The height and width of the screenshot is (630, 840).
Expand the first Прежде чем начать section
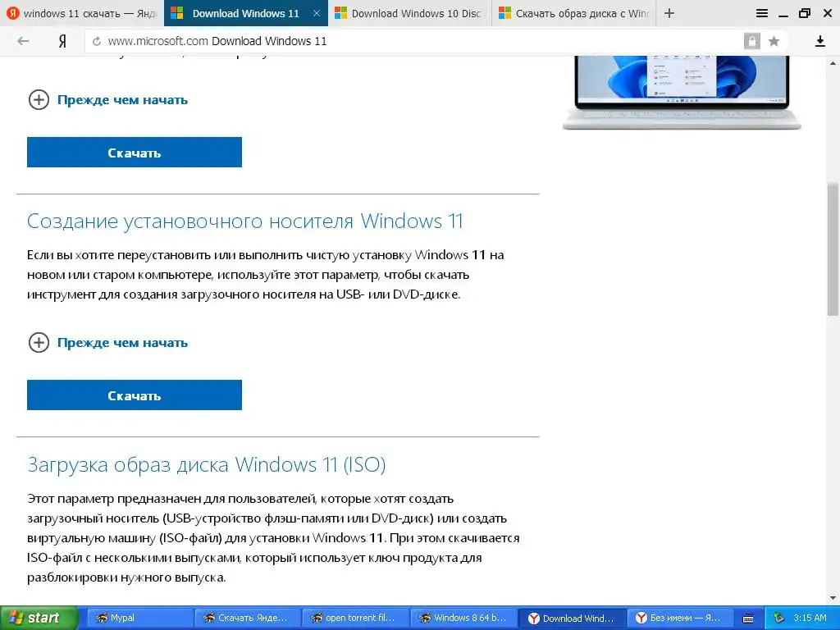coord(108,99)
